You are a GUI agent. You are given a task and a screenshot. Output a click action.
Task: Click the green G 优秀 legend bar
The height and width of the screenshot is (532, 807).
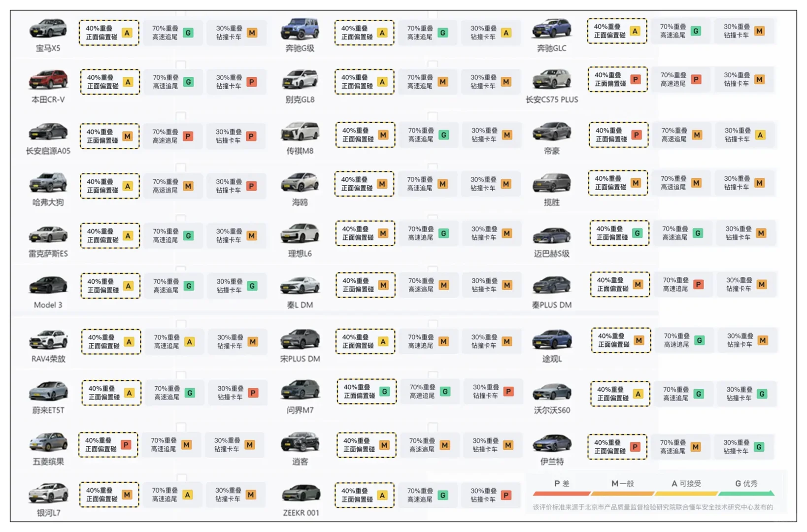coord(746,493)
